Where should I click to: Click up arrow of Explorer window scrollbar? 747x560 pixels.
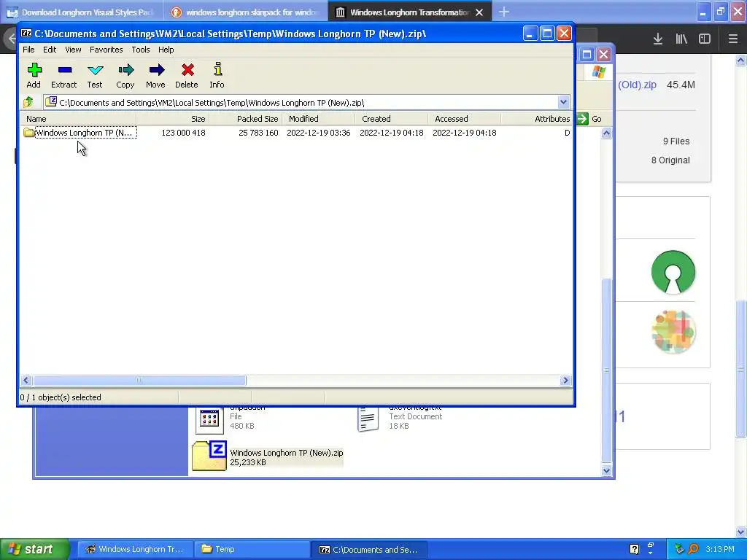coord(606,133)
